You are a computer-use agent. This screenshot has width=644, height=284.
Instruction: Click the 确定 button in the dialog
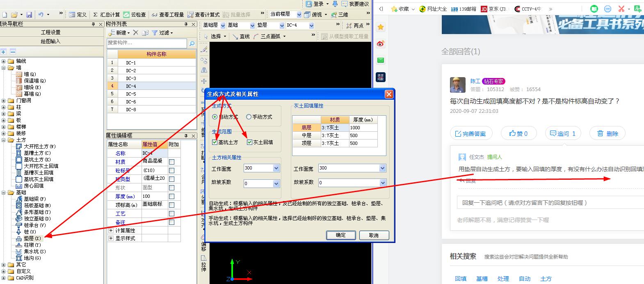pyautogui.click(x=341, y=235)
